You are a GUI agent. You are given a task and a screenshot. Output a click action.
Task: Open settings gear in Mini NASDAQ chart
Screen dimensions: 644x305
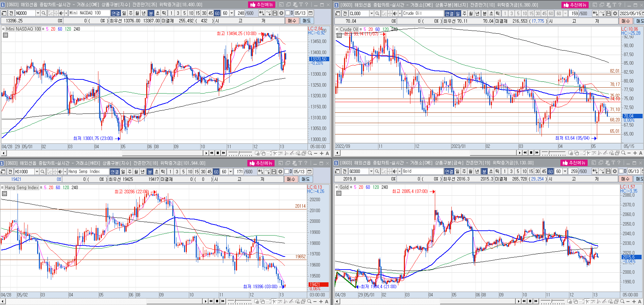[281, 13]
